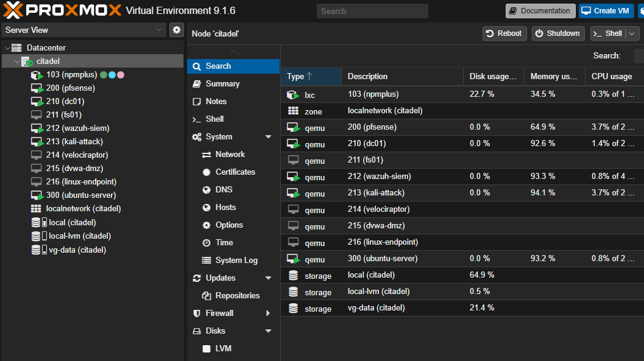Click the Create VM button
The width and height of the screenshot is (644, 361).
[606, 10]
